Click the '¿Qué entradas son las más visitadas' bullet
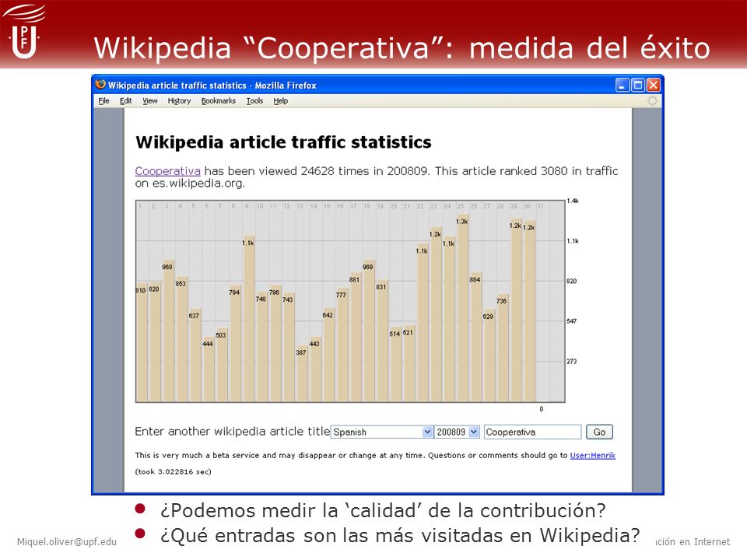 (400, 535)
